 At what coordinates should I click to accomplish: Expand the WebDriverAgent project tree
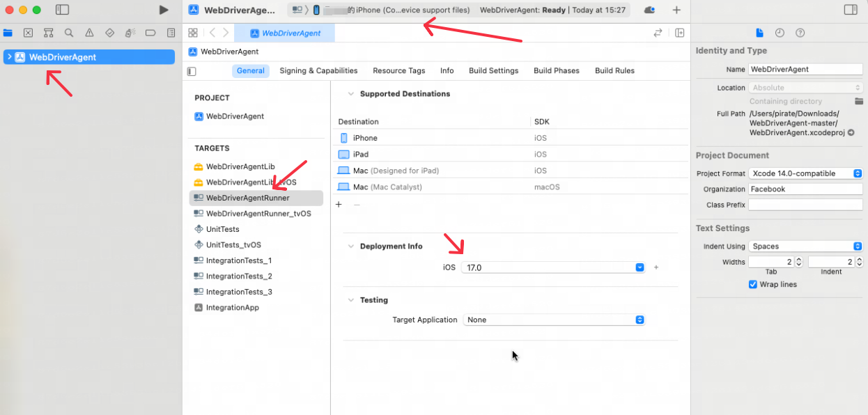9,57
